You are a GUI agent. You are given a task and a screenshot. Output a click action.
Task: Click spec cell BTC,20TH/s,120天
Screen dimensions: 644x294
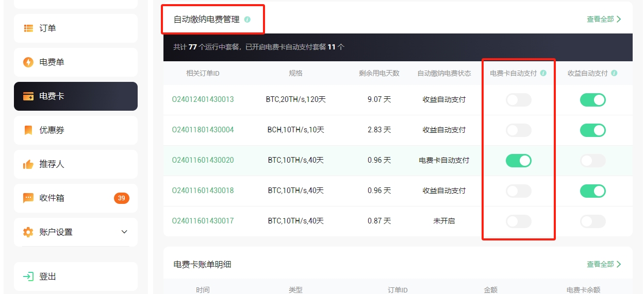pos(296,99)
